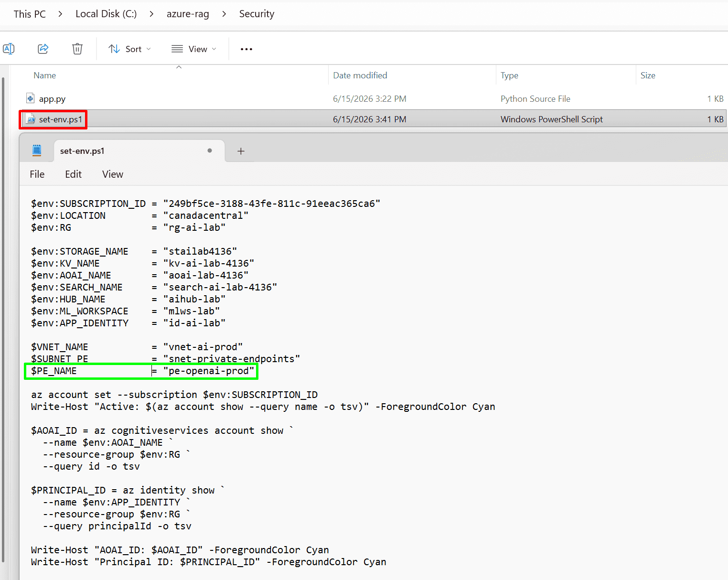Click the --query principalId -o tsv line
Viewport: 728px width, 580px height.
[x=117, y=526]
